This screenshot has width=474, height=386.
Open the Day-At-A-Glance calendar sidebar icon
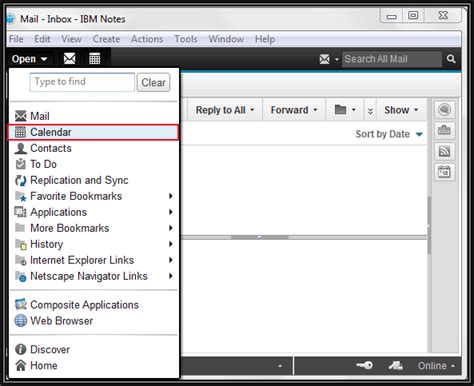pos(444,172)
